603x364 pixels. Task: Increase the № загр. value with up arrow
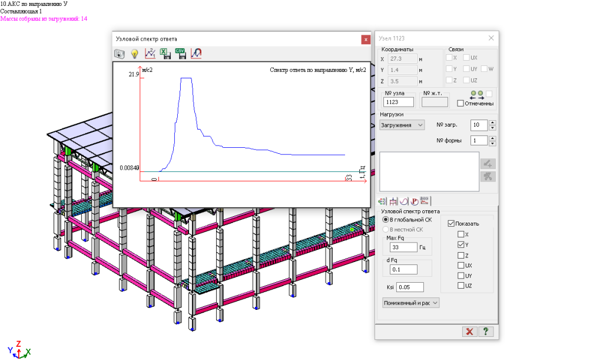click(x=492, y=123)
